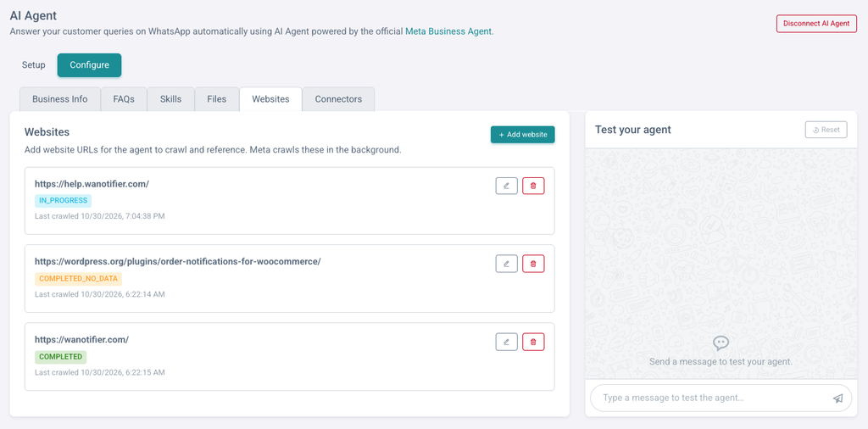The height and width of the screenshot is (429, 868).
Task: Click 'Send a message to test your agent' text
Action: pos(721,361)
